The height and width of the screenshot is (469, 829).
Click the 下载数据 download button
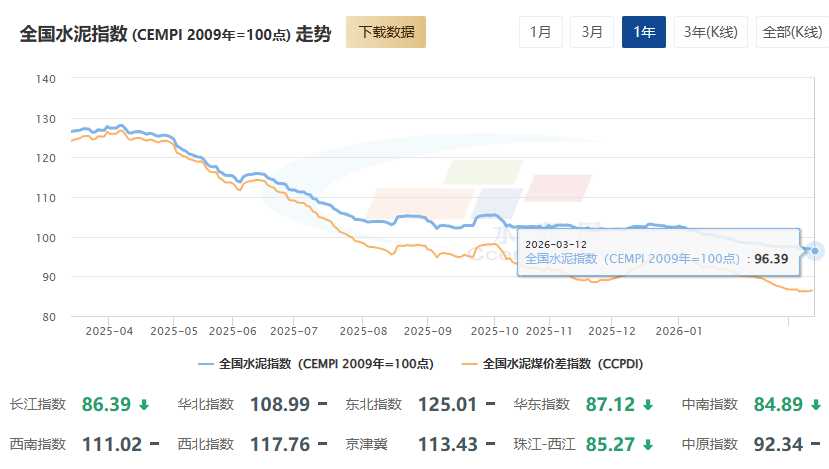click(x=386, y=32)
